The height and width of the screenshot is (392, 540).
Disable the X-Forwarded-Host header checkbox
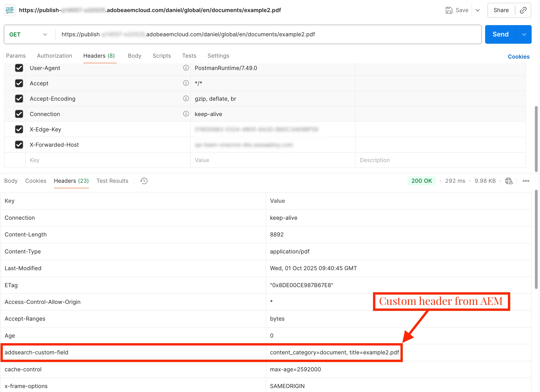point(19,145)
